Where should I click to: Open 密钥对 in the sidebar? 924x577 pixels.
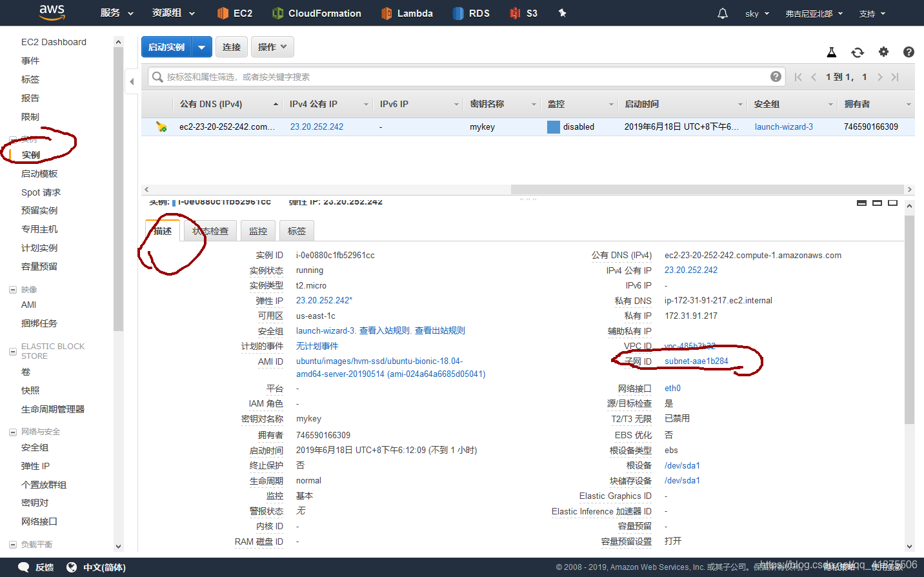pyautogui.click(x=35, y=503)
